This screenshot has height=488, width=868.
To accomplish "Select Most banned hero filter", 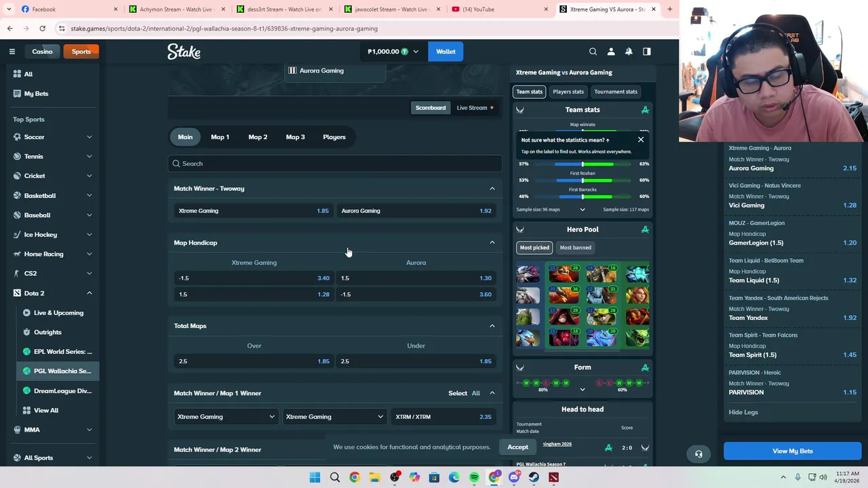I will click(576, 247).
